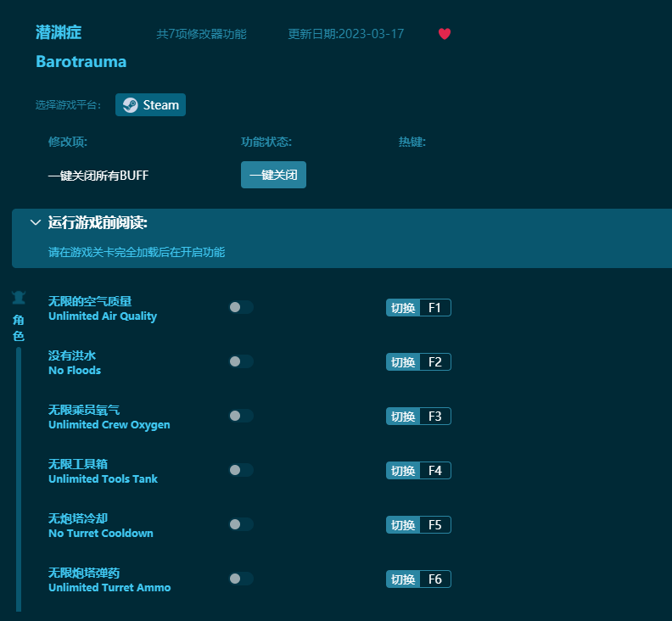Select the Steam platform button
The image size is (672, 621).
tap(150, 105)
